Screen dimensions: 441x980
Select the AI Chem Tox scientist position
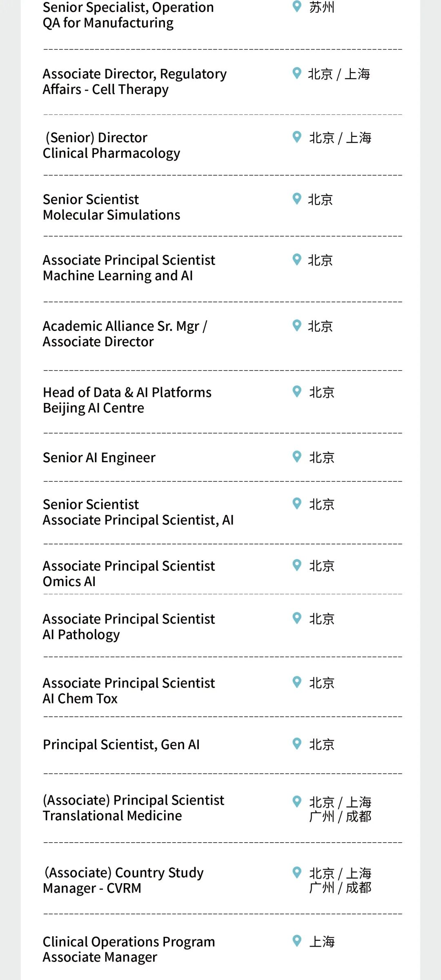click(129, 691)
